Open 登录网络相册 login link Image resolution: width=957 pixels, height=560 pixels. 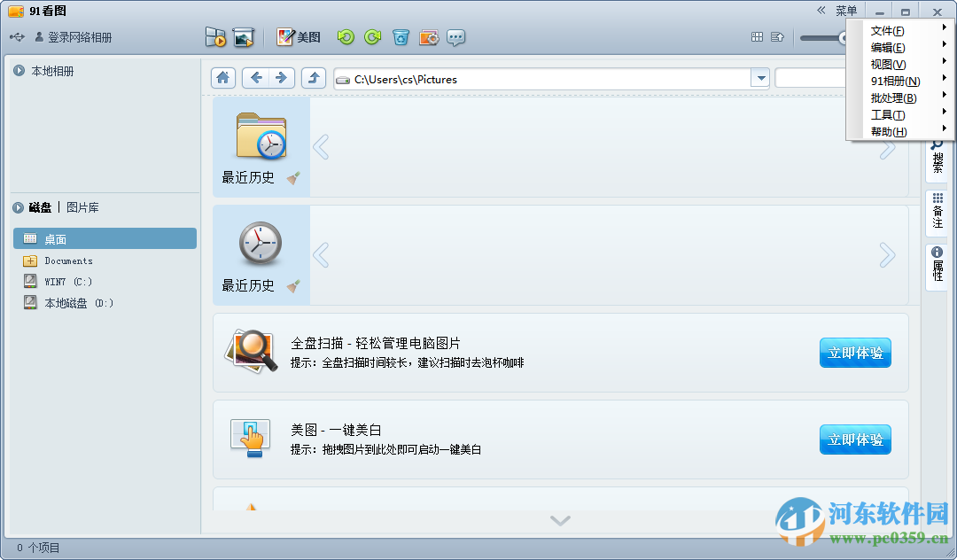(x=74, y=37)
